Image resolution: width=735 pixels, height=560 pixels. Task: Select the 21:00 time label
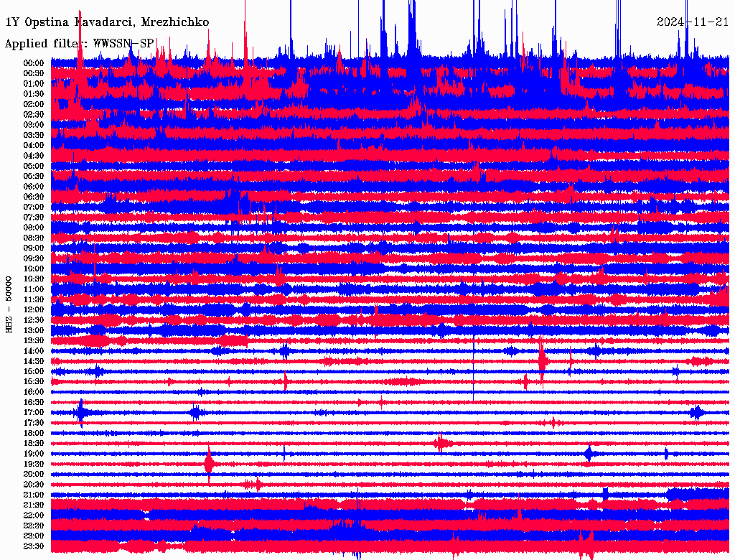[x=34, y=495]
